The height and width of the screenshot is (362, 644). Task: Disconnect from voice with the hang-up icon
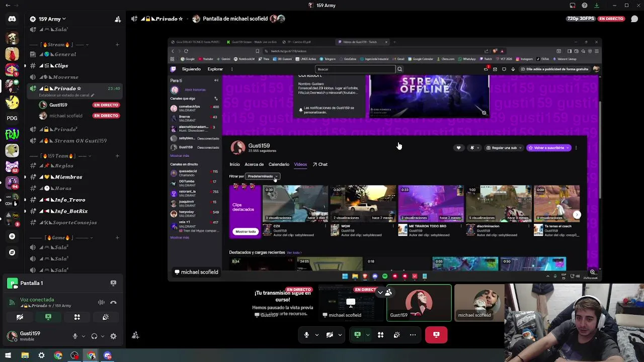point(113,302)
